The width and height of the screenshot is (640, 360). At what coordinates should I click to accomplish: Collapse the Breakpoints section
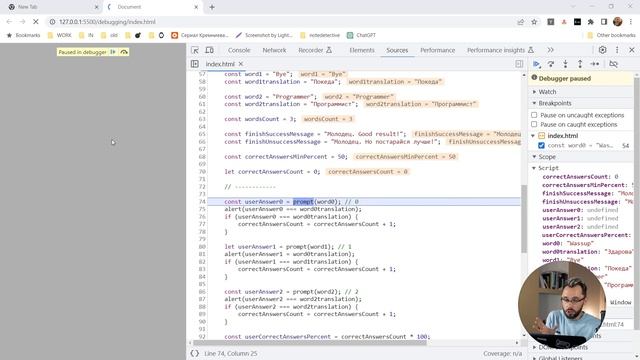point(555,103)
